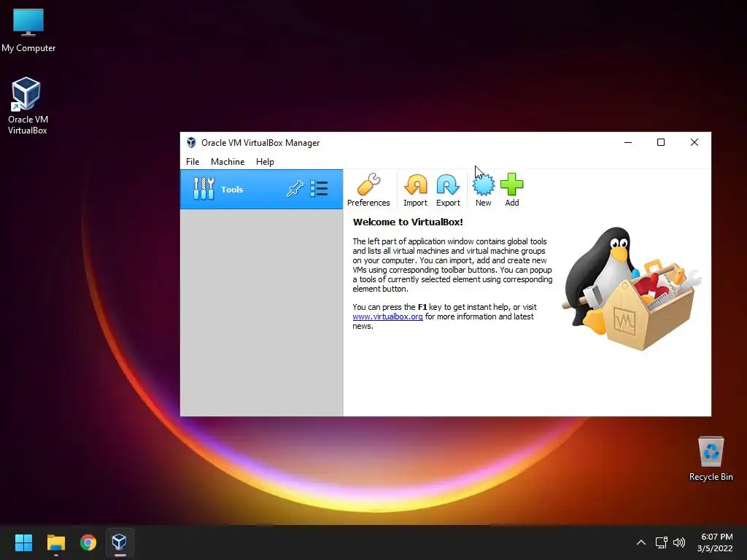This screenshot has height=560, width=747.
Task: Open the Tools list menu icon
Action: coord(319,189)
